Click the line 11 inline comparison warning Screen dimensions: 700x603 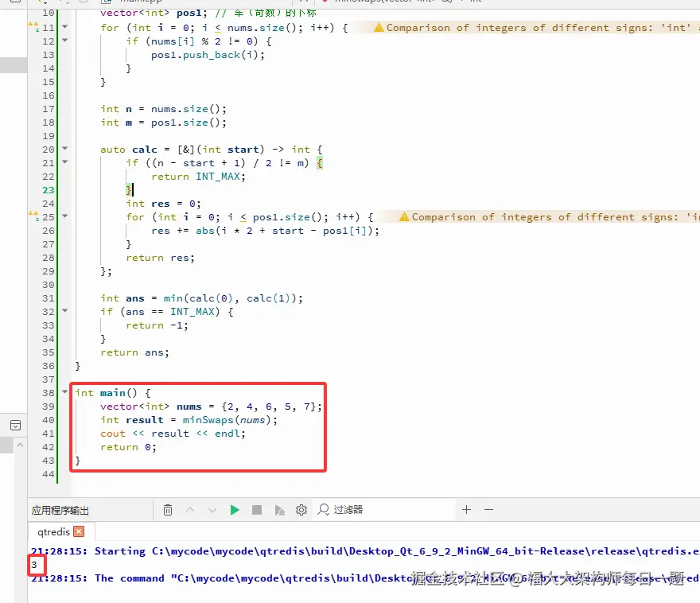pyautogui.click(x=535, y=28)
